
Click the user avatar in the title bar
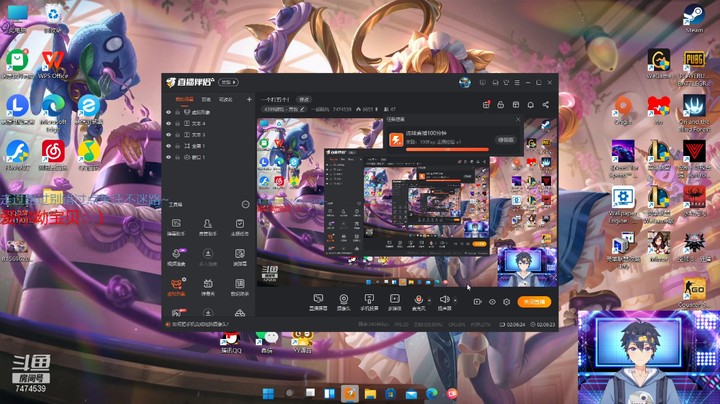coord(465,83)
